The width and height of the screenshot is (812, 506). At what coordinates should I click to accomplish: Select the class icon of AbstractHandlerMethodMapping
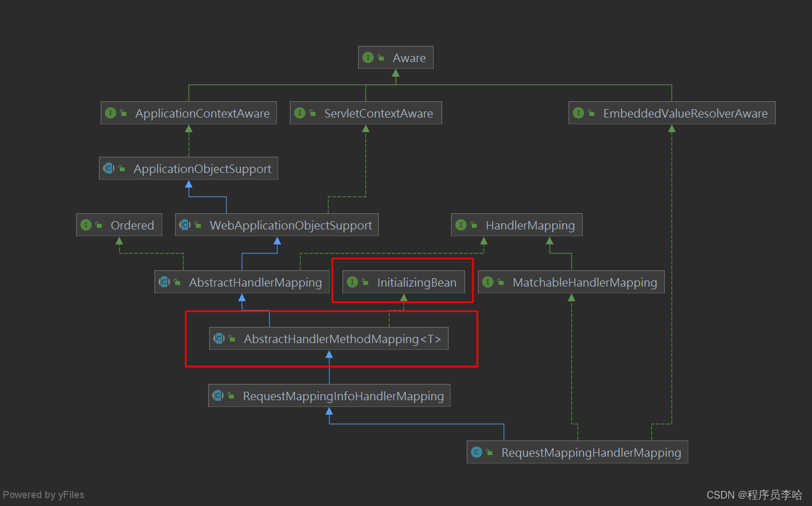pyautogui.click(x=219, y=338)
